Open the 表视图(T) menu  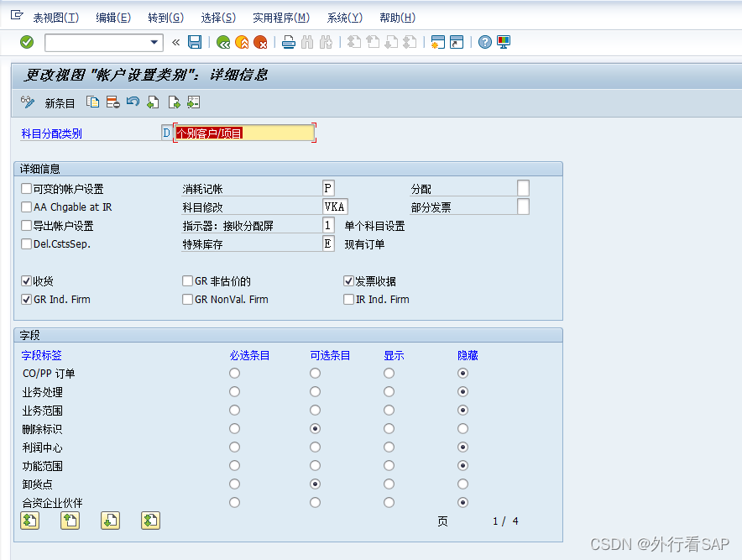click(x=56, y=18)
